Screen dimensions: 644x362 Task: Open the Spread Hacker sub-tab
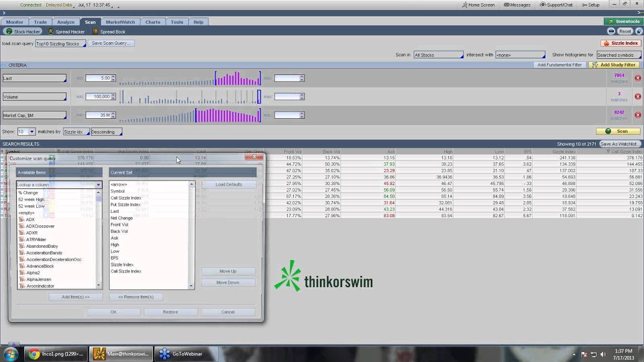[x=66, y=32]
